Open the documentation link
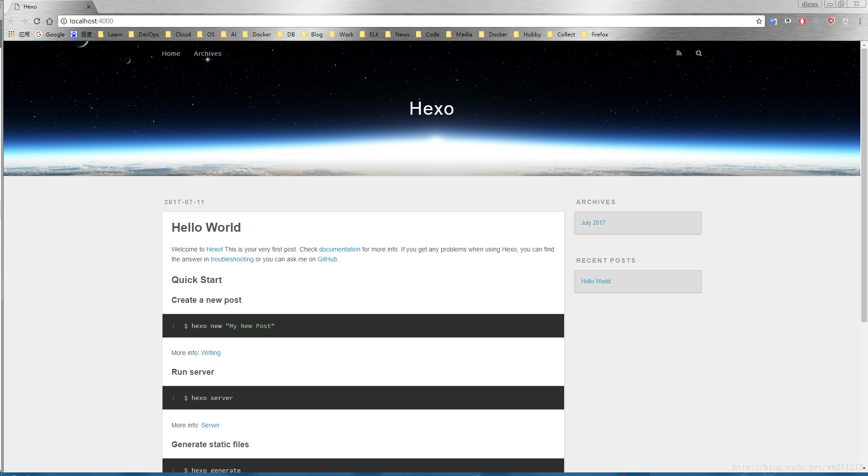 pos(339,249)
